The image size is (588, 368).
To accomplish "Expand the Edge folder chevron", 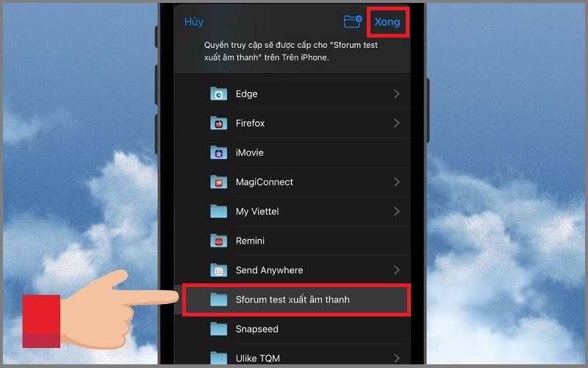I will click(x=397, y=93).
